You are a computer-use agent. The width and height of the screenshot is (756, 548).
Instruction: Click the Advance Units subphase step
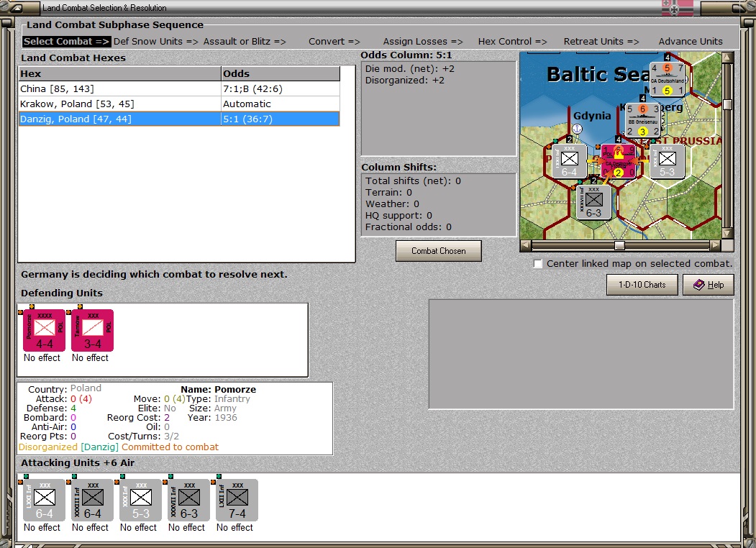(x=691, y=42)
